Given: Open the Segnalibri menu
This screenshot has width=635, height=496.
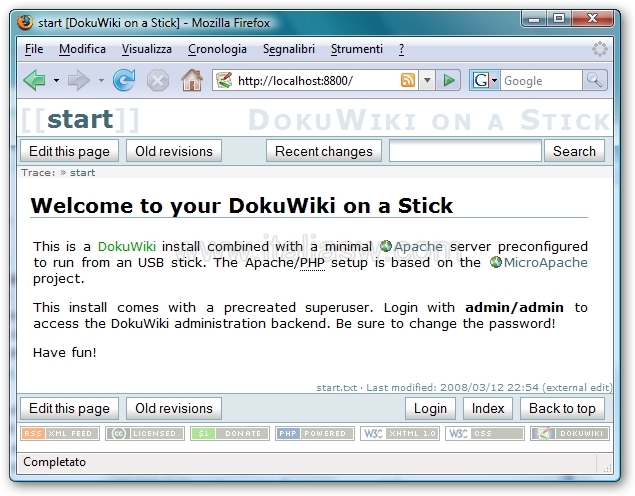Looking at the screenshot, I should (289, 49).
